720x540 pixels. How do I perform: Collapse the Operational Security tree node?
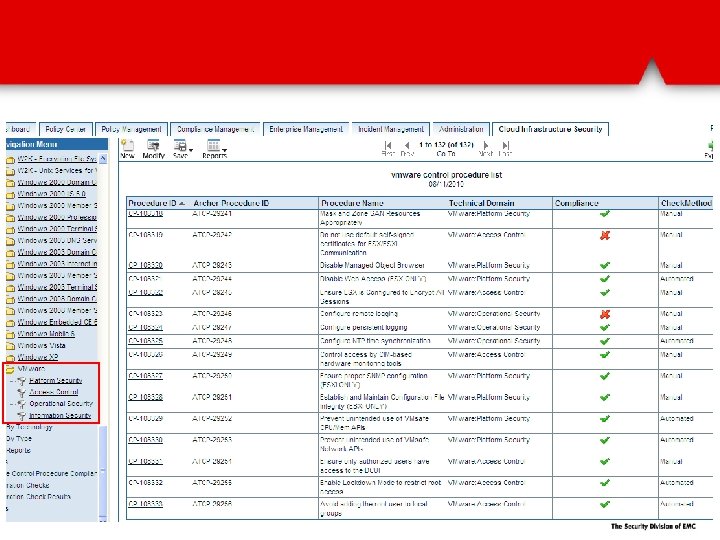point(12,404)
